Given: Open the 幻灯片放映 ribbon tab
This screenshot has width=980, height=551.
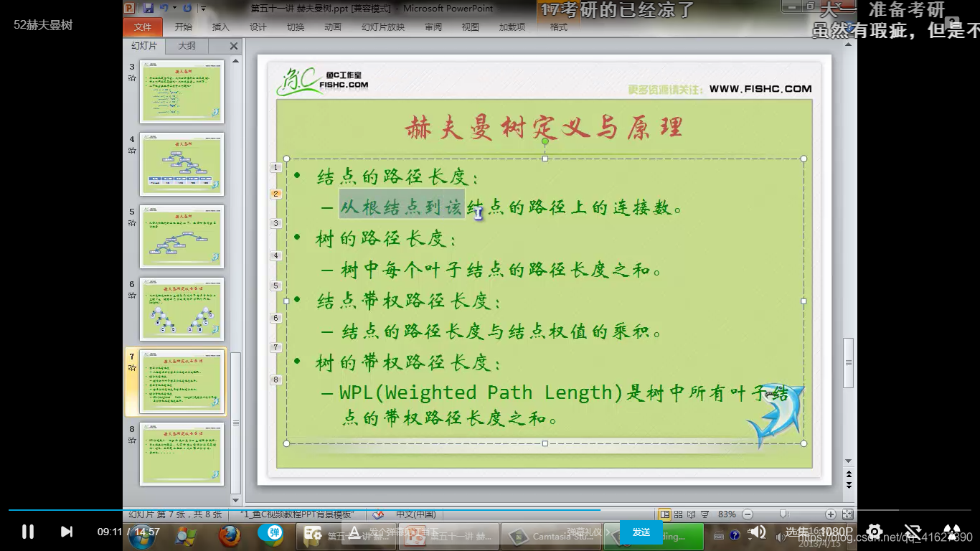Looking at the screenshot, I should [383, 27].
